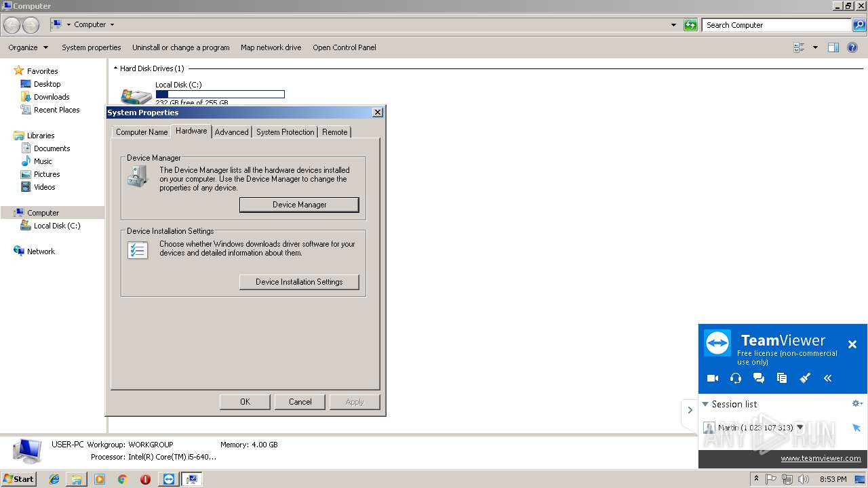Open Recent Places in navigation pane
Image resolution: width=868 pixels, height=488 pixels.
[x=56, y=110]
